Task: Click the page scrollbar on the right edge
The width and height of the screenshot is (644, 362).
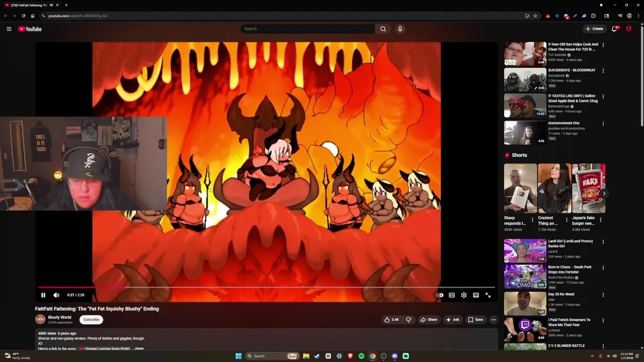Action: pyautogui.click(x=641, y=75)
